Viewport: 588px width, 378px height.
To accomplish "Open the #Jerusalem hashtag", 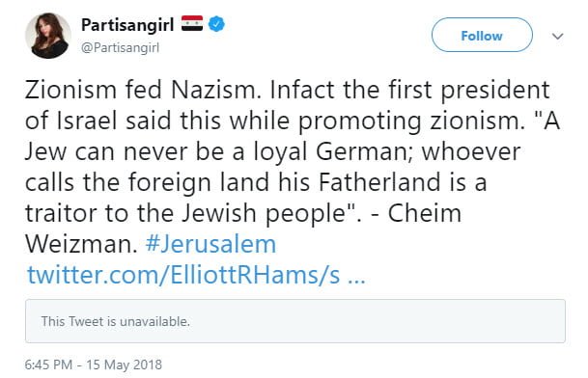I will 210,244.
